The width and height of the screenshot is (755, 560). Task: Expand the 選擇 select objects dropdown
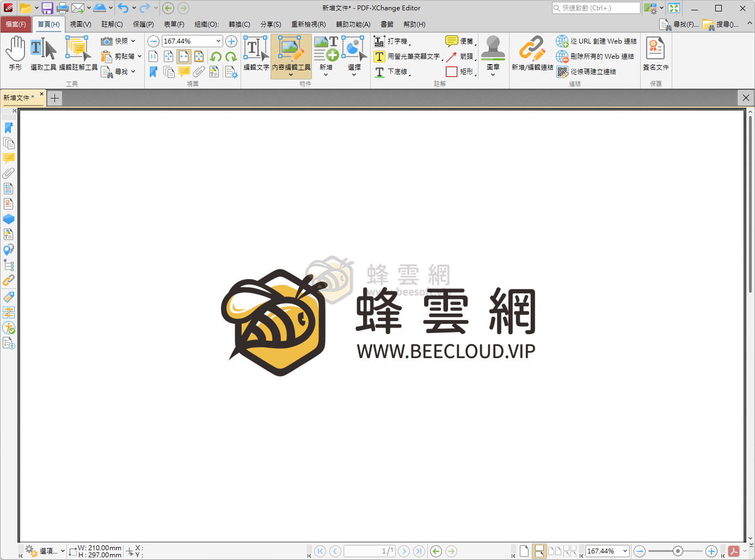(354, 75)
